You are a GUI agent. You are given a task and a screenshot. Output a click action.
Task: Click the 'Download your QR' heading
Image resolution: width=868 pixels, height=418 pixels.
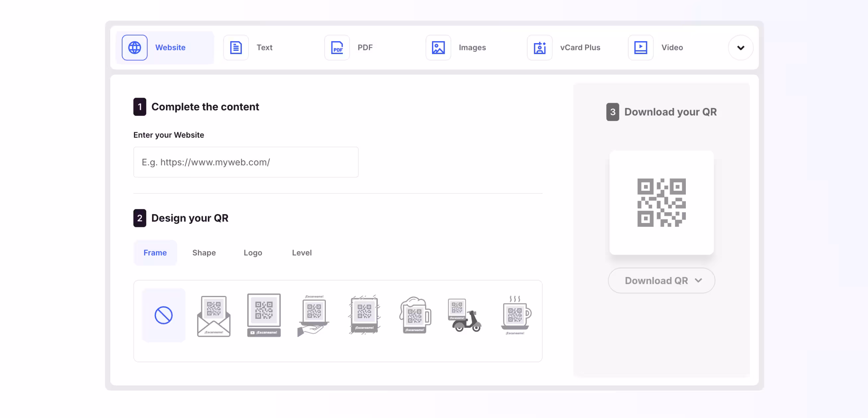point(671,112)
